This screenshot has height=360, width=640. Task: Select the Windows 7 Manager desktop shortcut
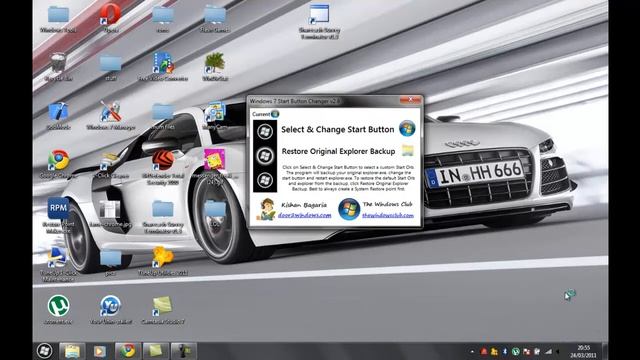coord(110,116)
